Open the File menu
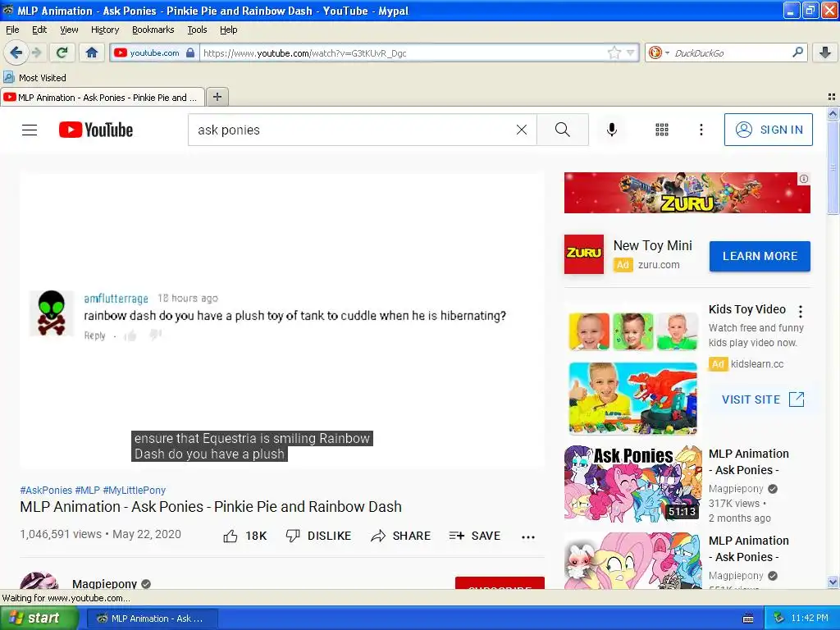Screen dimensions: 840x630 pos(12,30)
